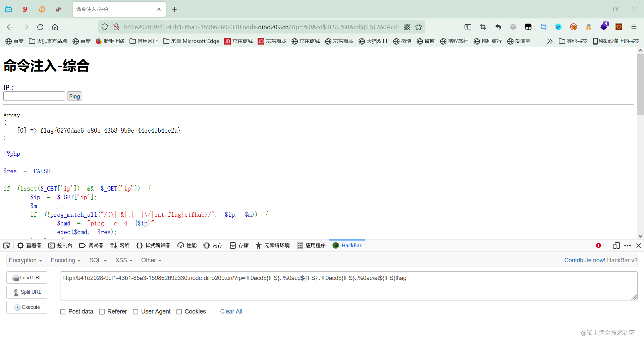Bookmark this page with the star icon
This screenshot has width=644, height=345.
coord(419,27)
